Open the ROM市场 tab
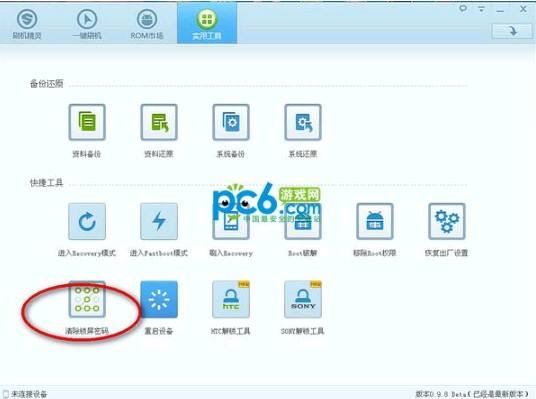The height and width of the screenshot is (399, 536). click(x=147, y=24)
